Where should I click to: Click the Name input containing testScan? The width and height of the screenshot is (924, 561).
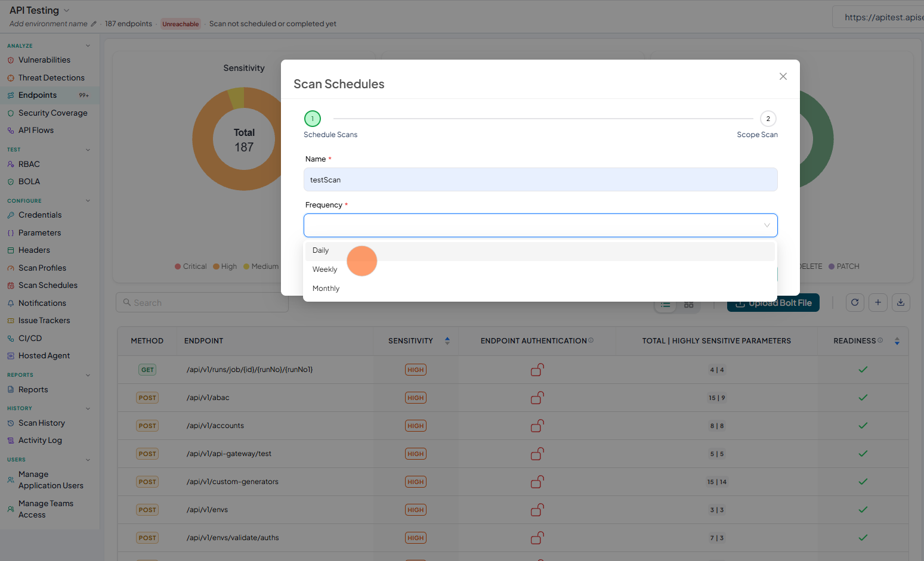point(540,179)
